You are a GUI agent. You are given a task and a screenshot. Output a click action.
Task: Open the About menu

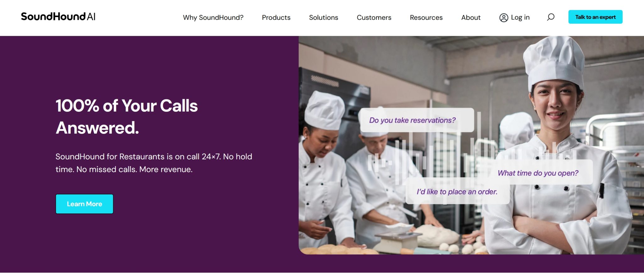pyautogui.click(x=471, y=18)
